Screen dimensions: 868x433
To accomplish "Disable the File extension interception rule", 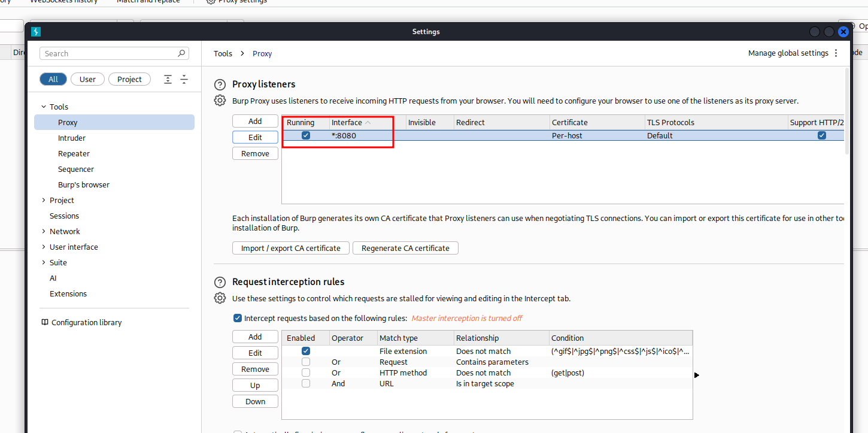I will [x=306, y=351].
